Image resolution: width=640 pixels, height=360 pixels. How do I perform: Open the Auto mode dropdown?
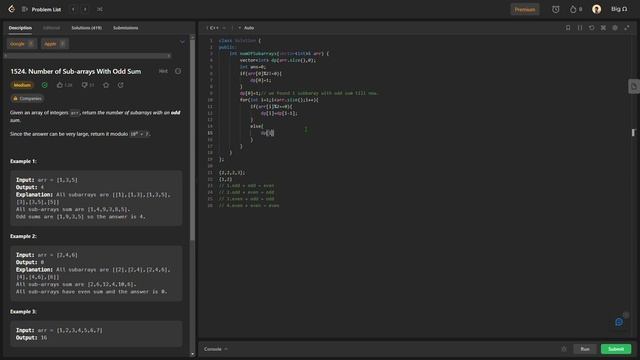[x=246, y=28]
